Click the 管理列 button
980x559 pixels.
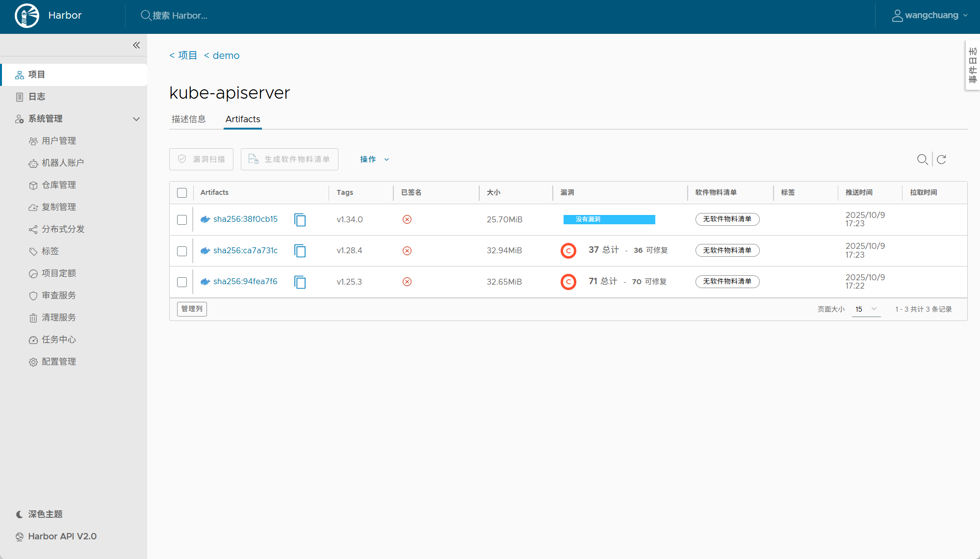[x=192, y=309]
